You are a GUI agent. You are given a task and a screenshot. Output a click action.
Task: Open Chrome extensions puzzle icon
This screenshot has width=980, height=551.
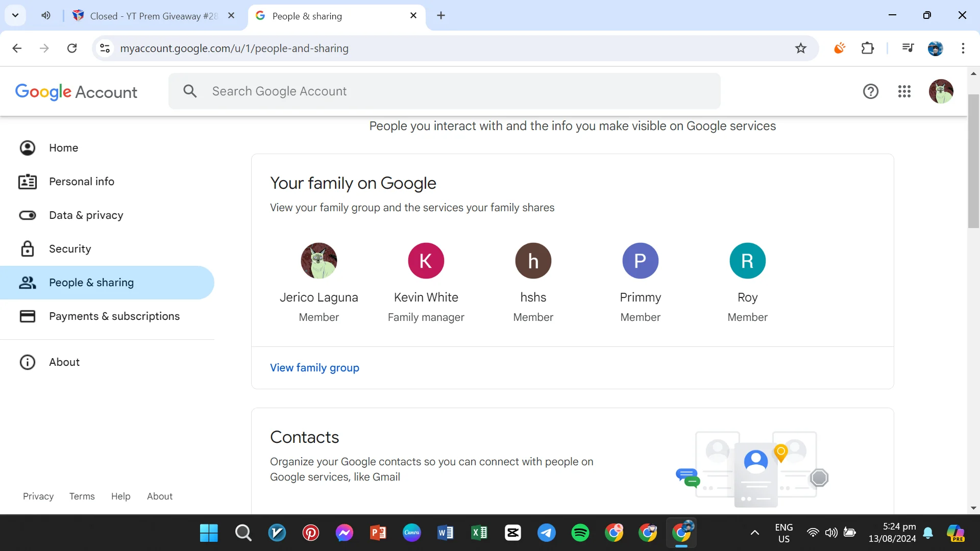[x=868, y=48]
